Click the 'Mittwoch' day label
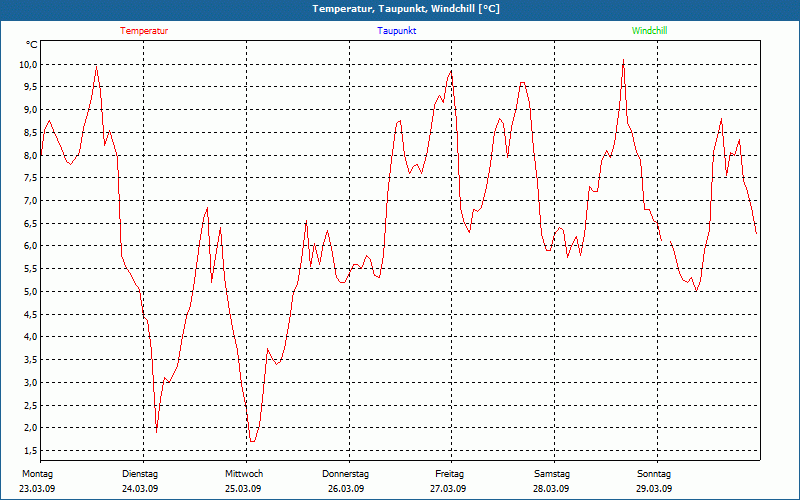 coord(244,474)
